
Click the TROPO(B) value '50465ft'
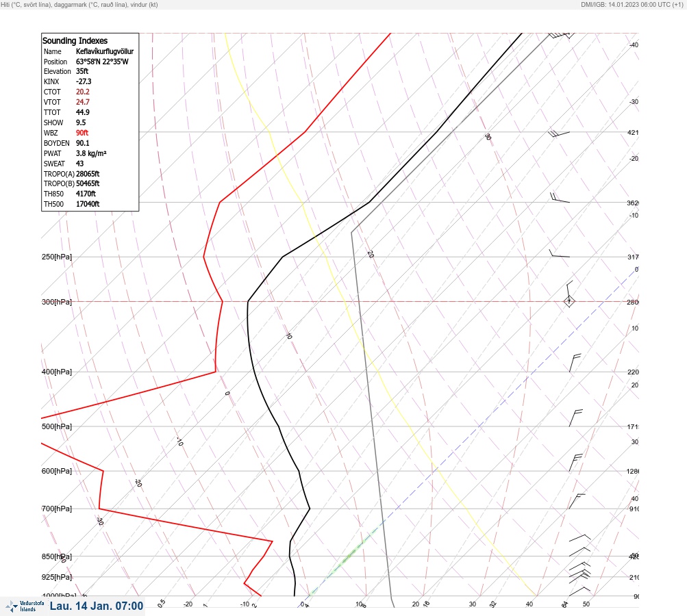(88, 183)
